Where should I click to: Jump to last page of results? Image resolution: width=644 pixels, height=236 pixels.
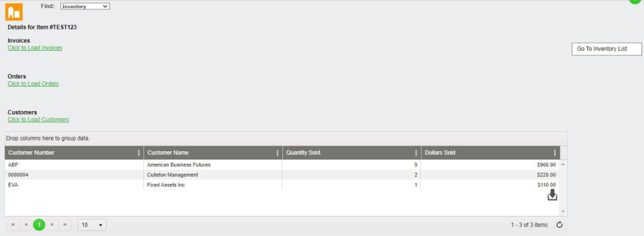65,225
